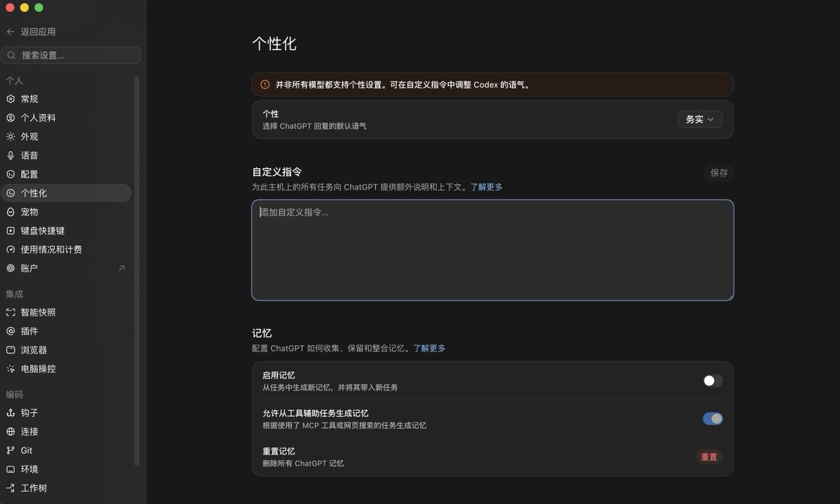Click the 电脑操控 cursor icon
Viewport: 840px width, 504px height.
[x=10, y=369]
